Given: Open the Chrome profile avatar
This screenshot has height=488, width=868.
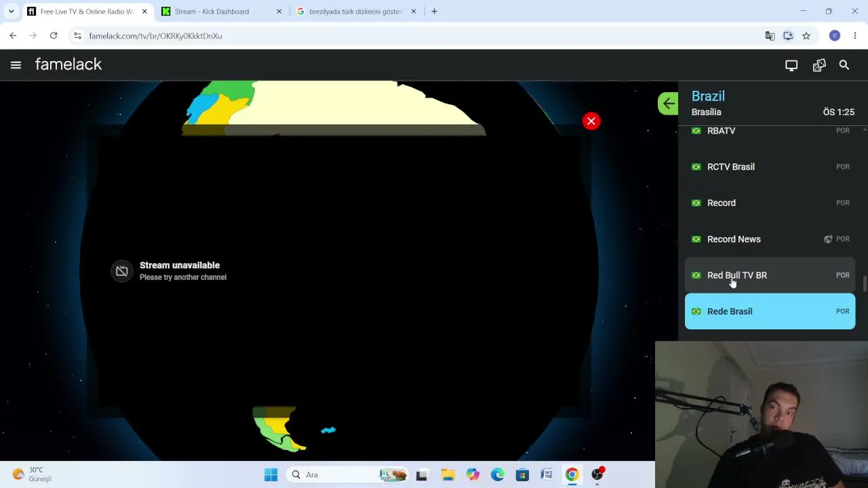Looking at the screenshot, I should tap(835, 36).
